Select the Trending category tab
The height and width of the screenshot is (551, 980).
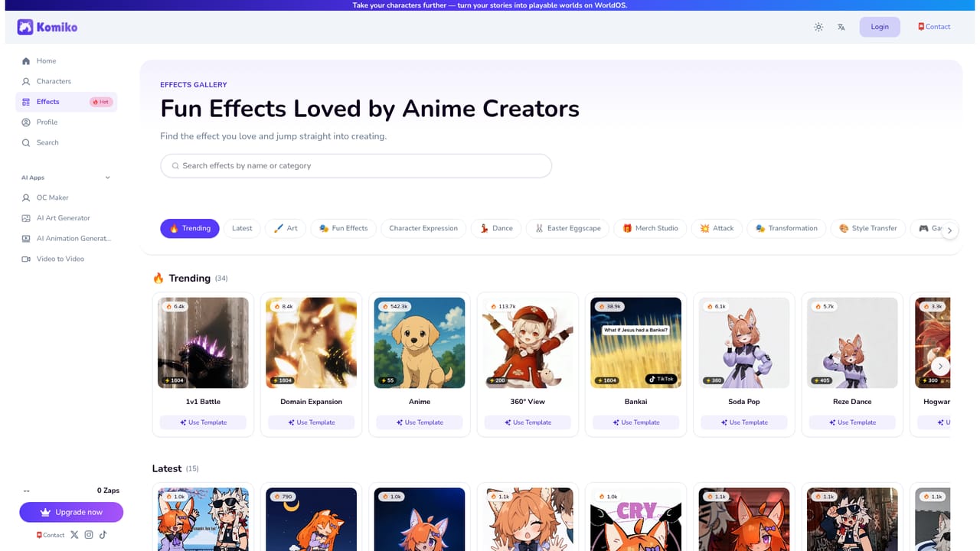[x=190, y=228]
